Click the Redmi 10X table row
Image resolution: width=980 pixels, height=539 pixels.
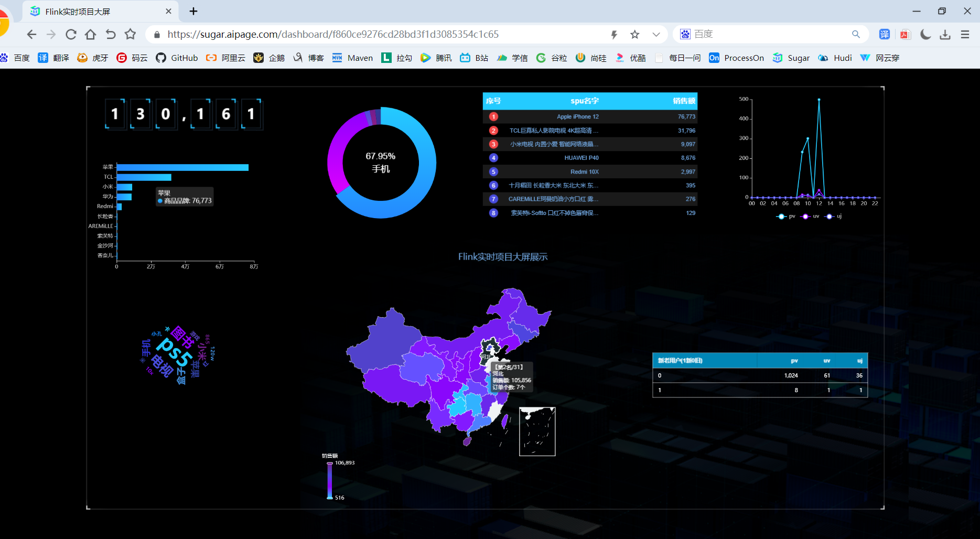click(x=590, y=171)
